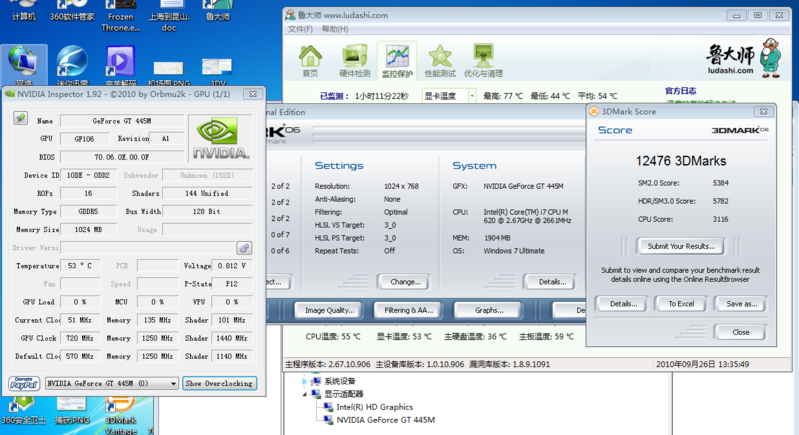The image size is (799, 435).
Task: Click Submit Your Results button
Action: 681,246
